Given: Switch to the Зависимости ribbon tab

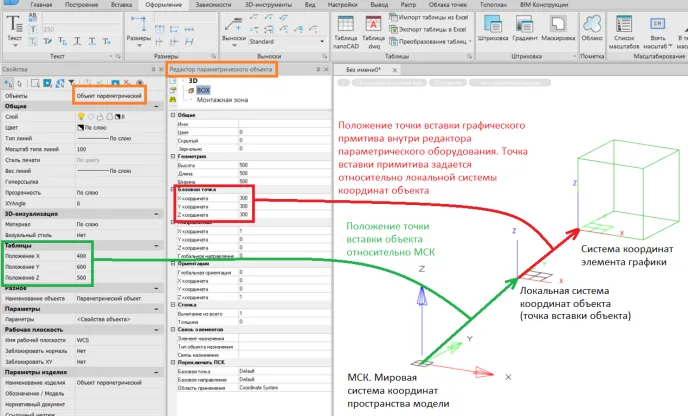Looking at the screenshot, I should 213,5.
